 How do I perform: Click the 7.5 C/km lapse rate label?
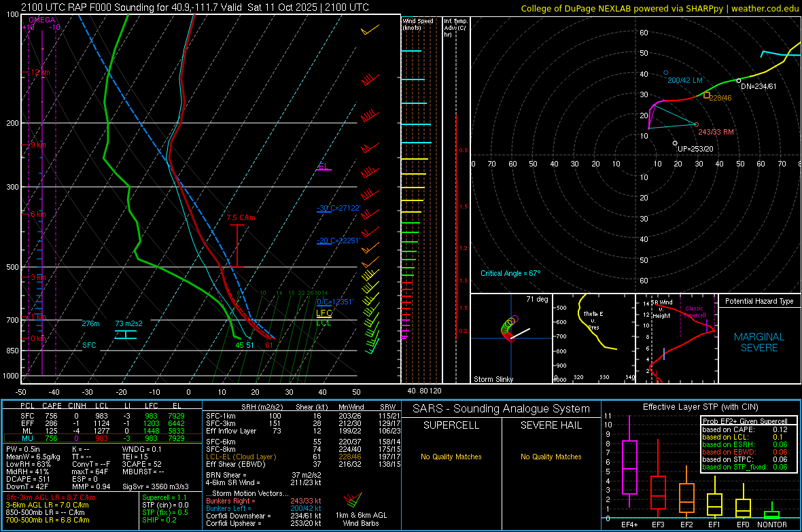point(241,217)
